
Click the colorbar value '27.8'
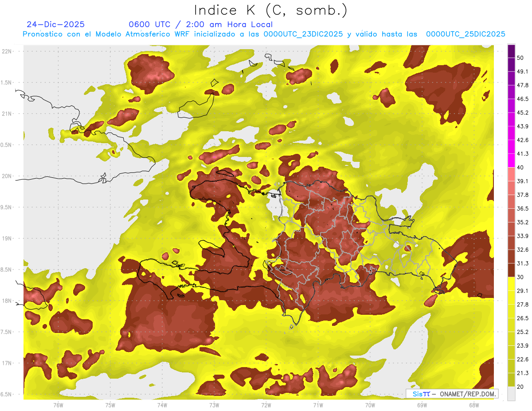point(523,305)
